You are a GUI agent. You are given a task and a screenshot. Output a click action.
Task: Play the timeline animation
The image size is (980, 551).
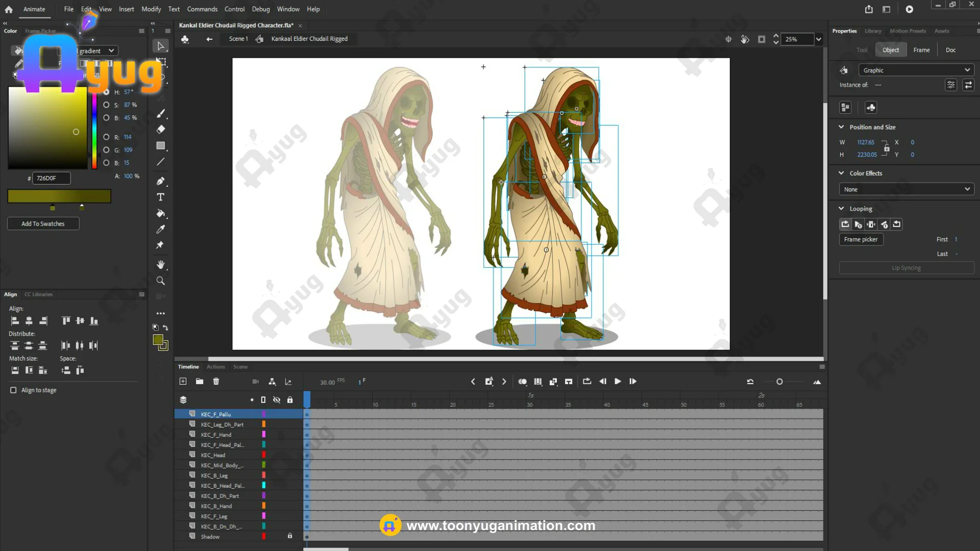(x=618, y=382)
